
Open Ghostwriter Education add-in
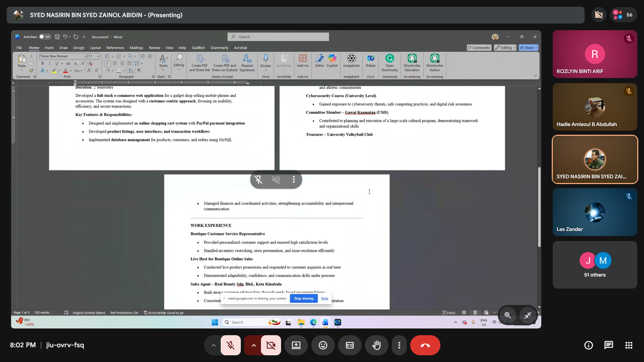pos(412,63)
